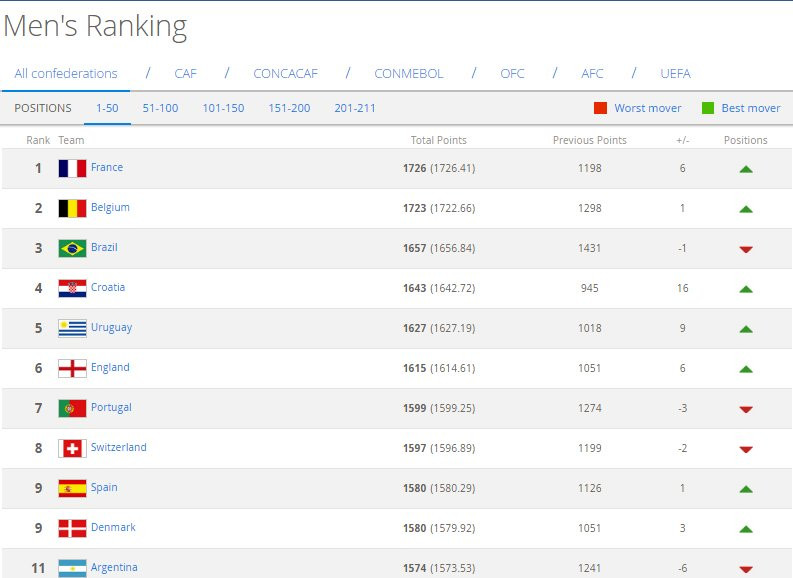Viewport: 793px width, 578px height.
Task: Click the red Worst mover swatch
Action: coord(601,108)
